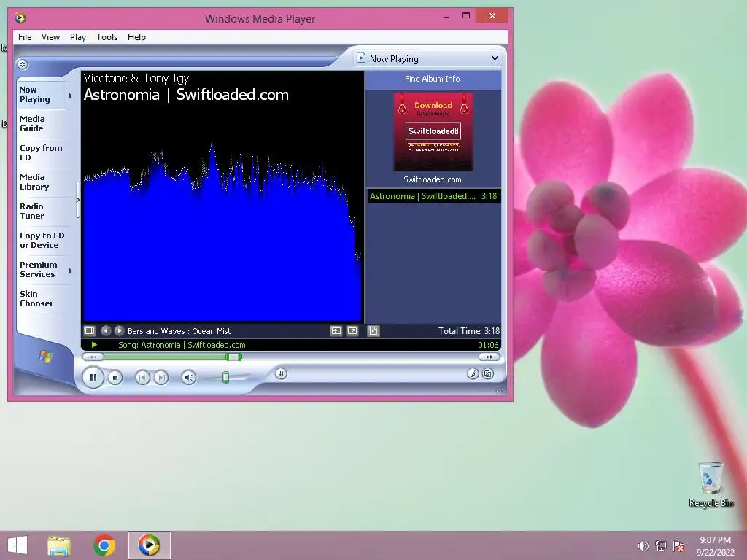Select previous visualization arrow
Viewport: 747px width, 560px height.
(106, 330)
